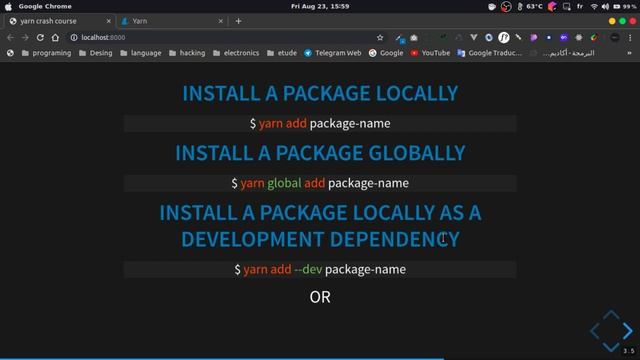Check the 63°C temperature indicator
Screen dimensions: 640x360
531,7
